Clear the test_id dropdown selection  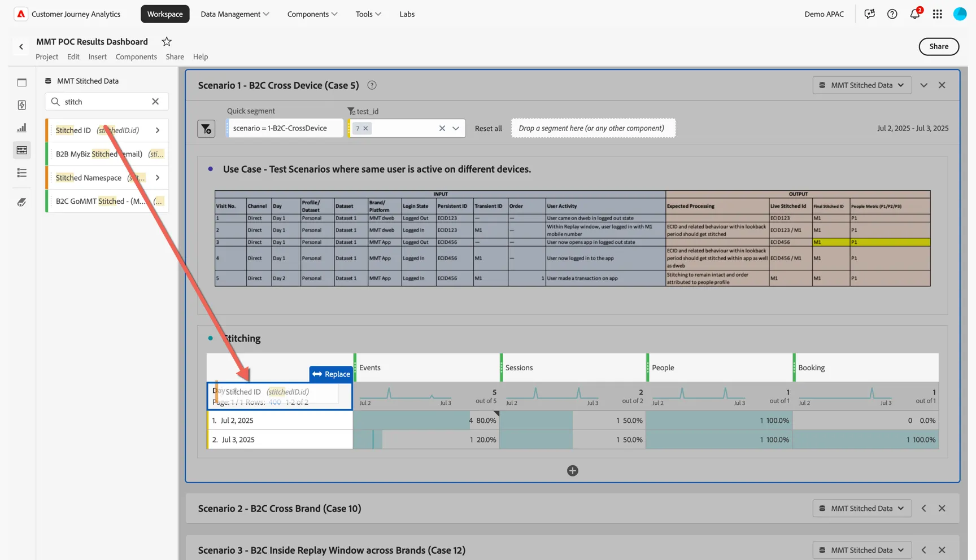coord(442,128)
